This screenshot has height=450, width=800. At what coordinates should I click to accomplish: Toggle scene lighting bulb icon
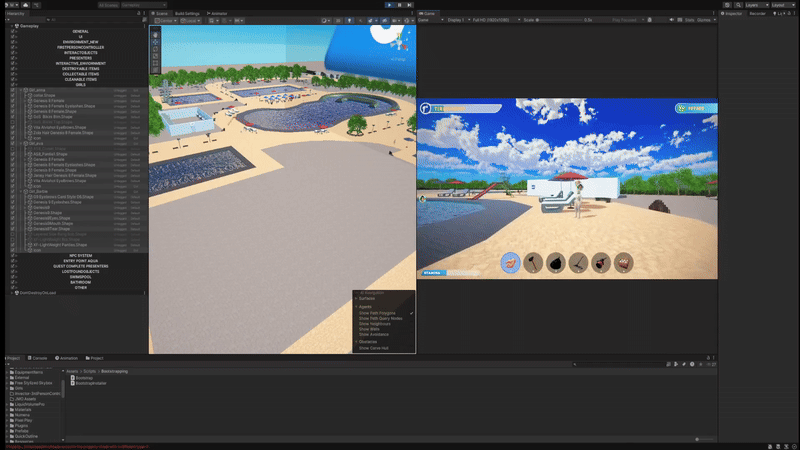[x=349, y=20]
